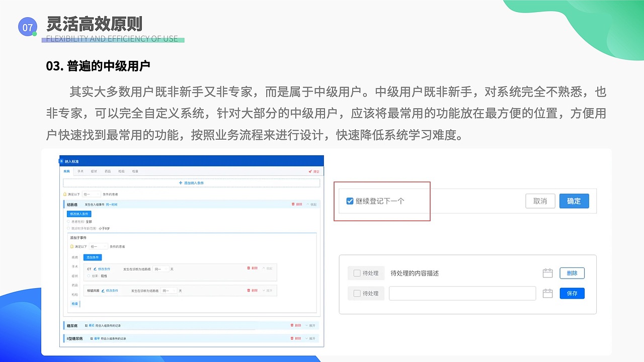The image size is (644, 362).
Task: Click the arrow icon in 纳入标准 title bar
Action: coord(61,161)
